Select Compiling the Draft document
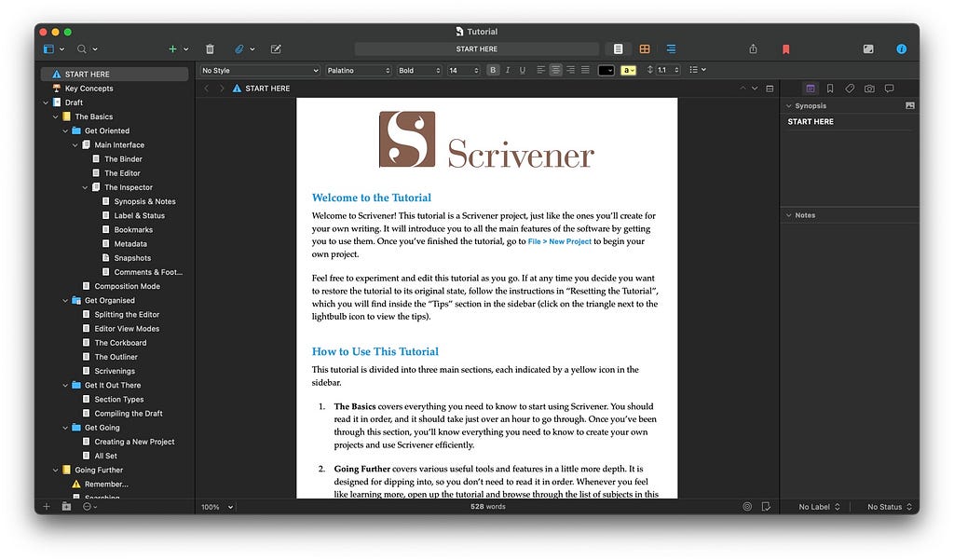954x560 pixels. coord(129,414)
